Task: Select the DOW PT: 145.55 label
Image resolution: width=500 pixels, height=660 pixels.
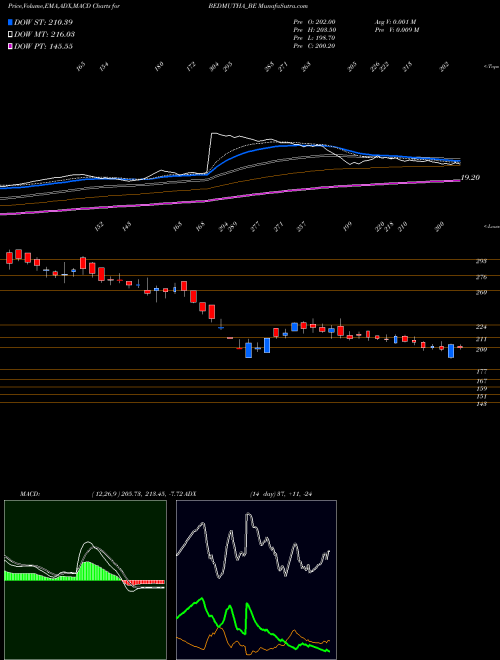Action: [43, 46]
